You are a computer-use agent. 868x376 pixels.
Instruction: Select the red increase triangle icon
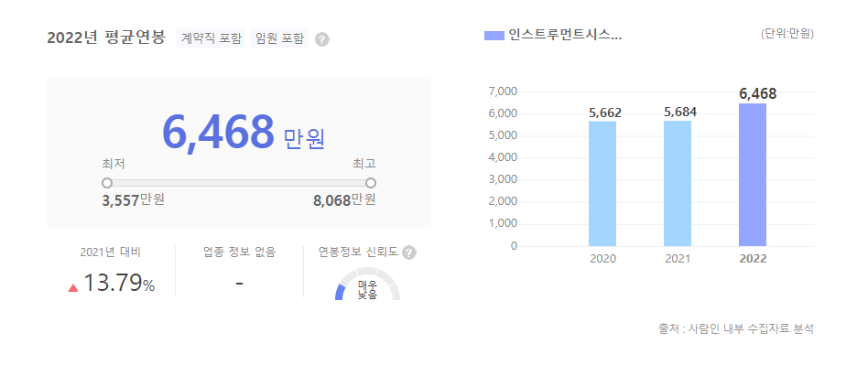pyautogui.click(x=73, y=287)
